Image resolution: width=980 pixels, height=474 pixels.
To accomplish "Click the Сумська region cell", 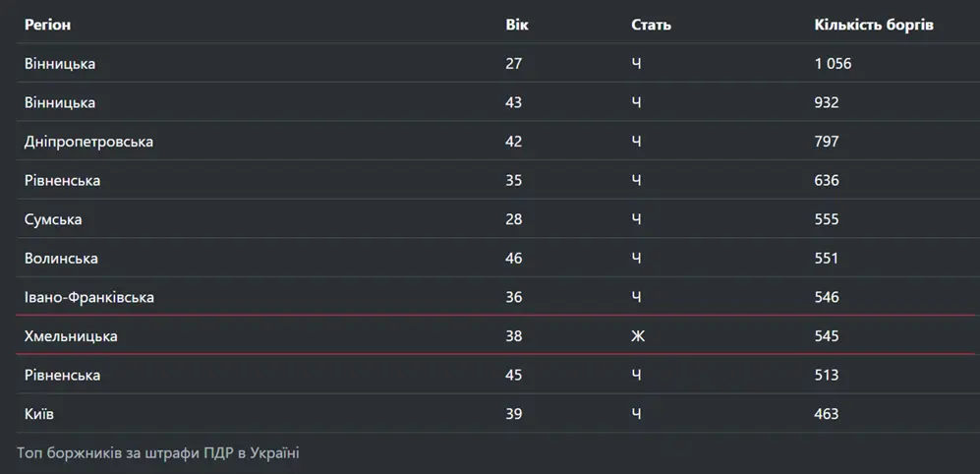I will (x=53, y=219).
